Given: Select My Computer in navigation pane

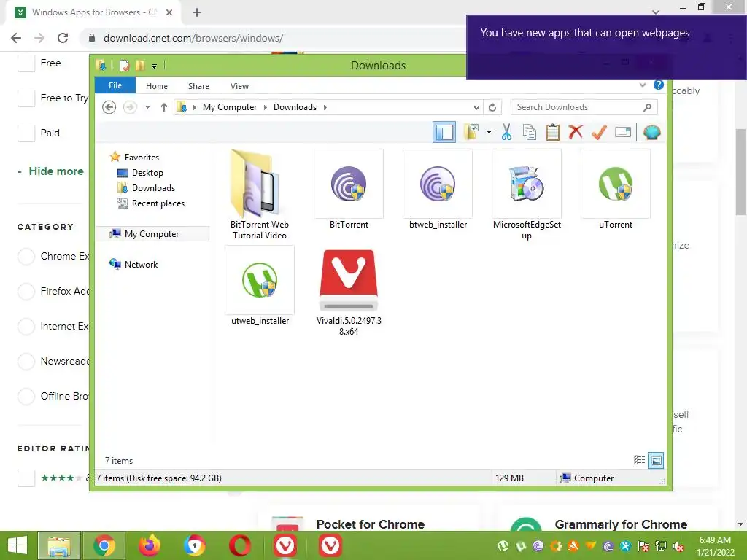Looking at the screenshot, I should click(152, 234).
